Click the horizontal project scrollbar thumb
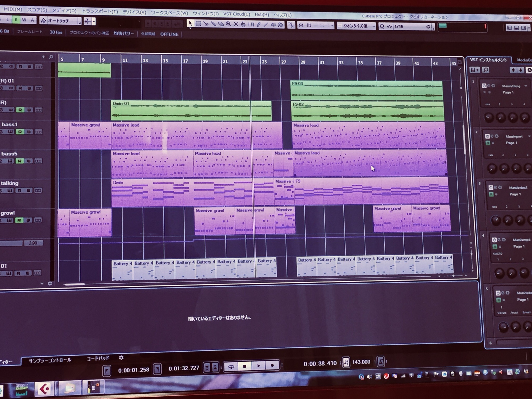 [x=75, y=284]
